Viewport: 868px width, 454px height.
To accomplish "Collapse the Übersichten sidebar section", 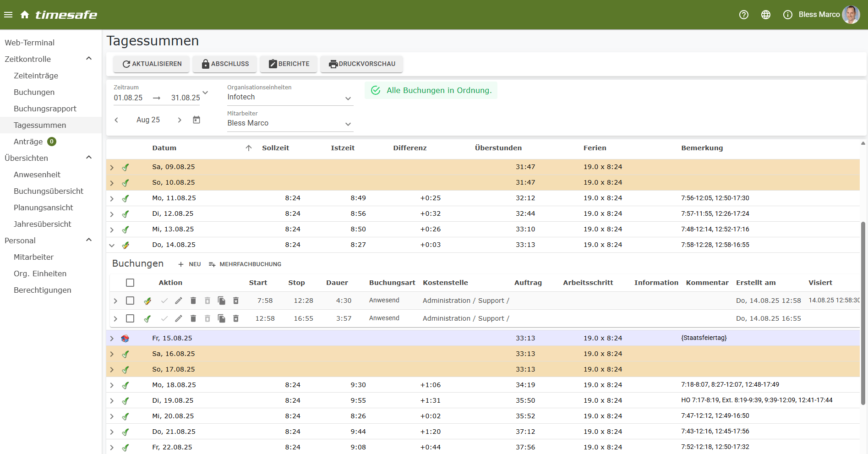I will coord(89,158).
